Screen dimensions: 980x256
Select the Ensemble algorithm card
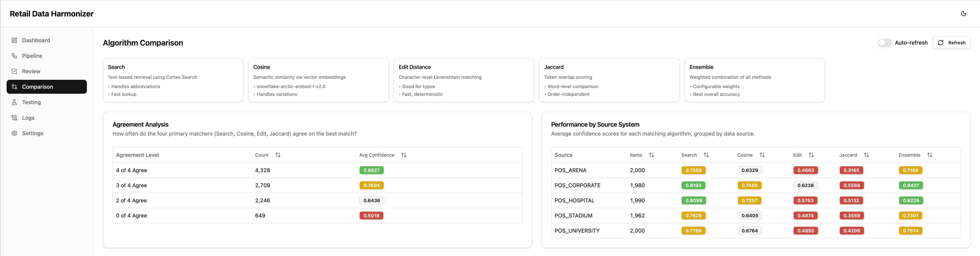coord(755,80)
